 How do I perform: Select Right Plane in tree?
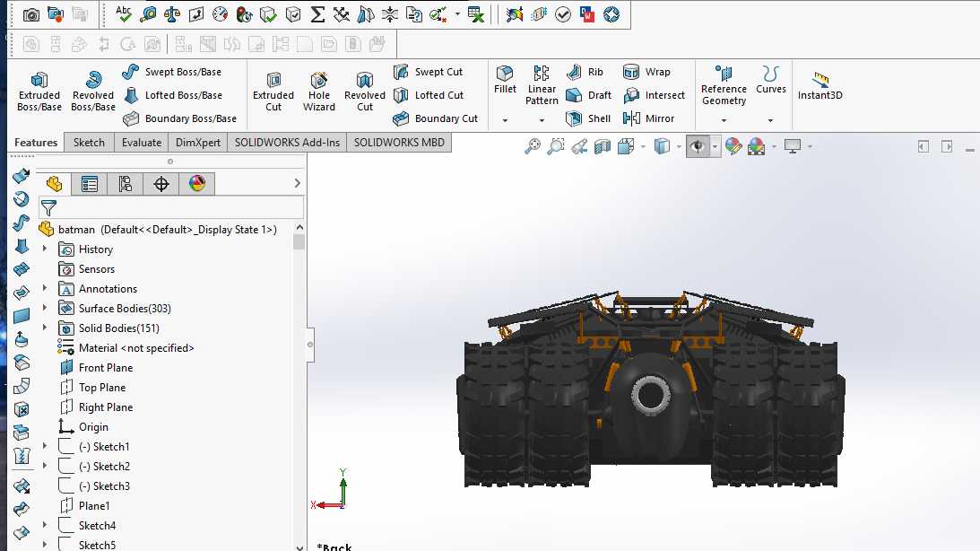pyautogui.click(x=96, y=407)
